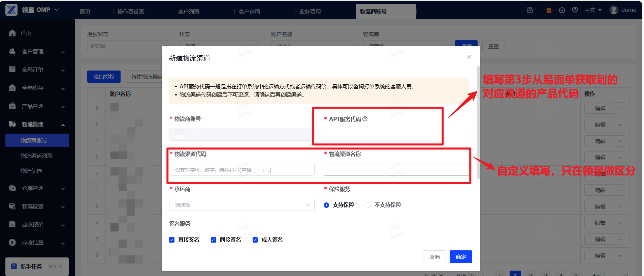The width and height of the screenshot is (644, 276).
Task: Open dropdown arrow beside first row 编辑
Action: [620, 108]
